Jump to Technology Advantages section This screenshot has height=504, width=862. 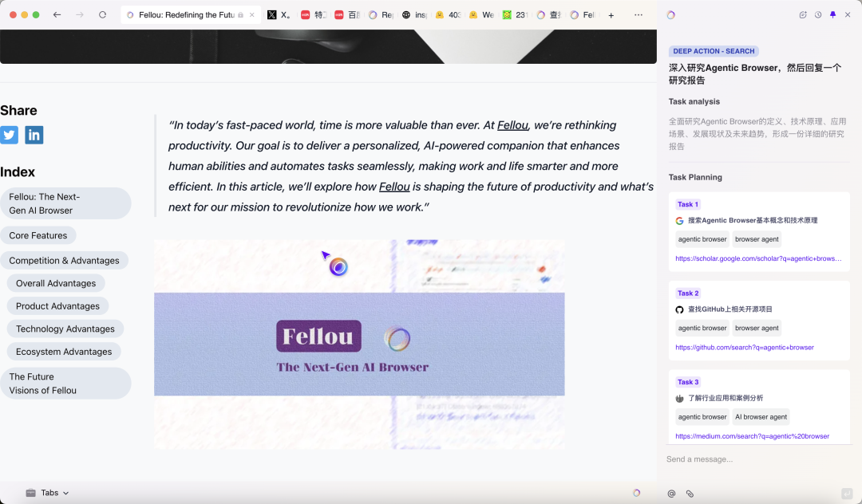click(65, 329)
